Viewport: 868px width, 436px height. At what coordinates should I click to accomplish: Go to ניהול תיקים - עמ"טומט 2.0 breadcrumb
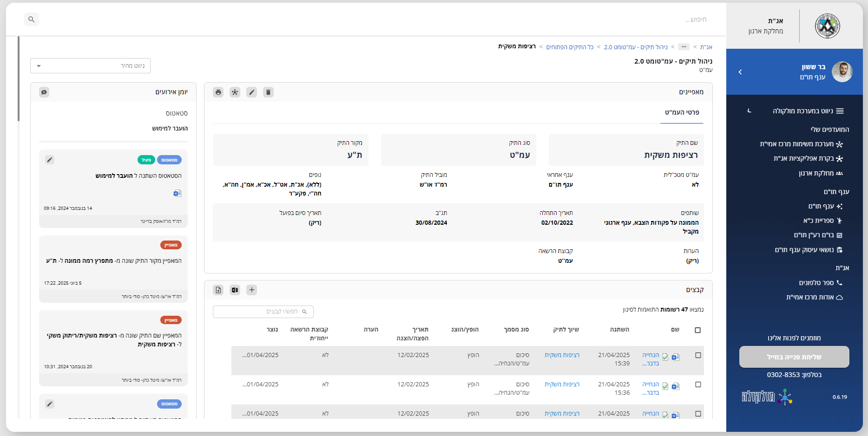pos(636,47)
